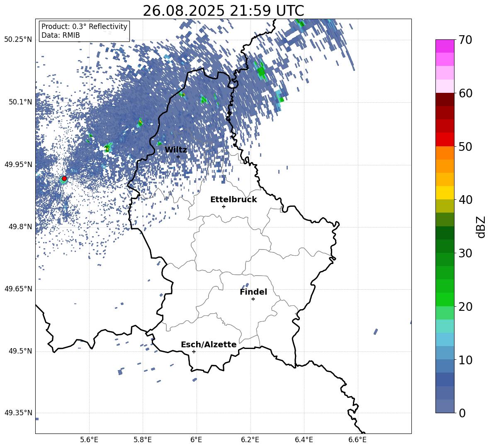Click the 30 tick on the colorbar
Screen dimensions: 491x448
(465, 253)
